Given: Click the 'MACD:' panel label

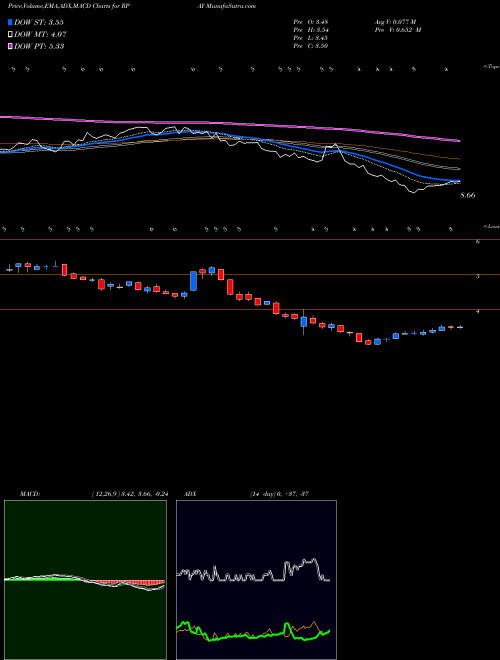Looking at the screenshot, I should [x=29, y=494].
